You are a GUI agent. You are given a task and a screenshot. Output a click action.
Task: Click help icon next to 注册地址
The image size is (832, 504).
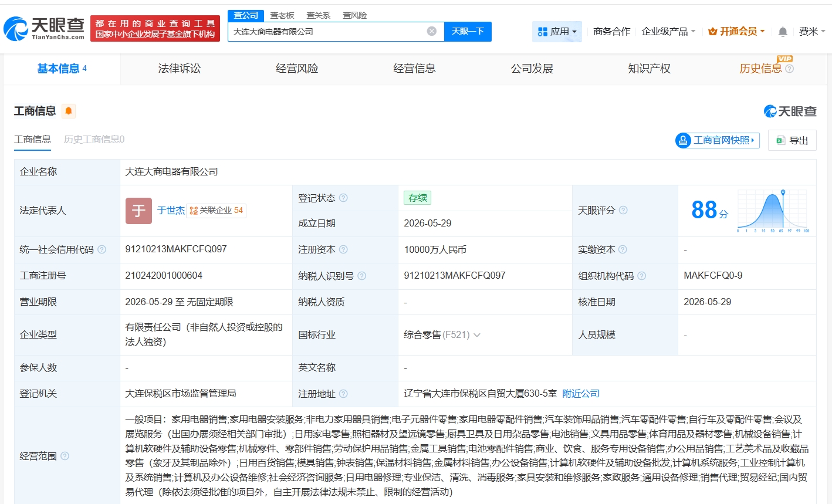tap(343, 394)
